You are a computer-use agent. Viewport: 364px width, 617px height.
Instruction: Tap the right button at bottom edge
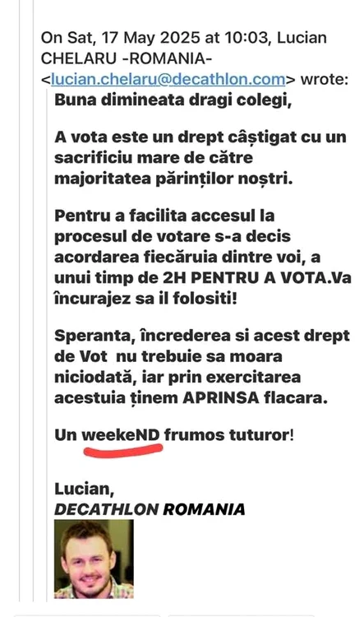[242, 615]
